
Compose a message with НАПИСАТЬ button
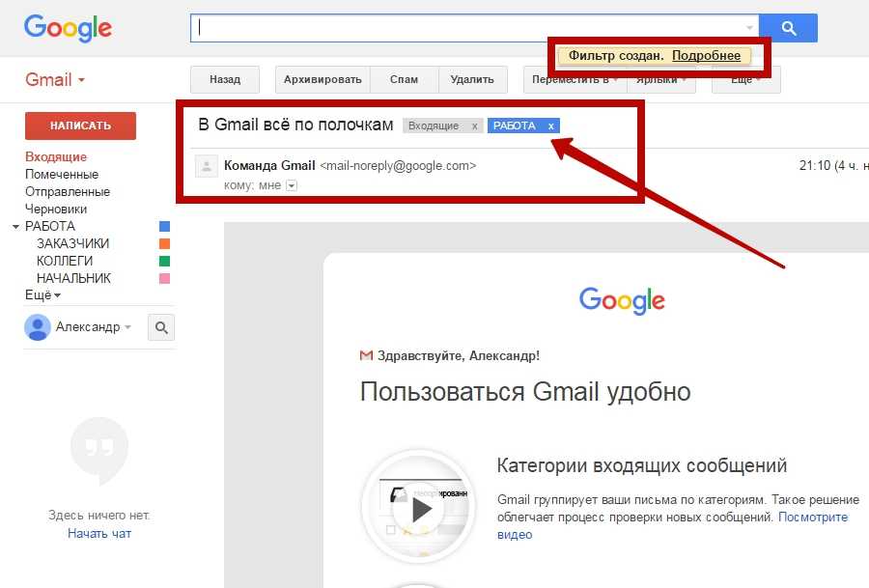point(80,126)
